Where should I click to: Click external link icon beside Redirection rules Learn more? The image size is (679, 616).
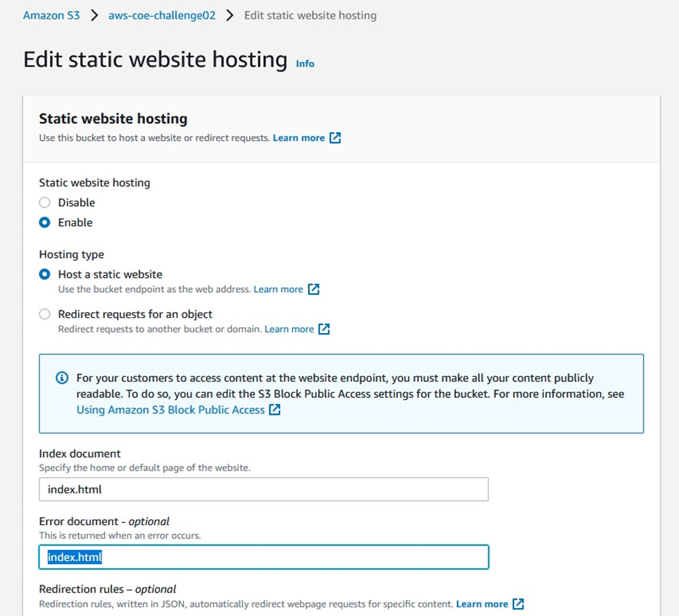tap(518, 603)
